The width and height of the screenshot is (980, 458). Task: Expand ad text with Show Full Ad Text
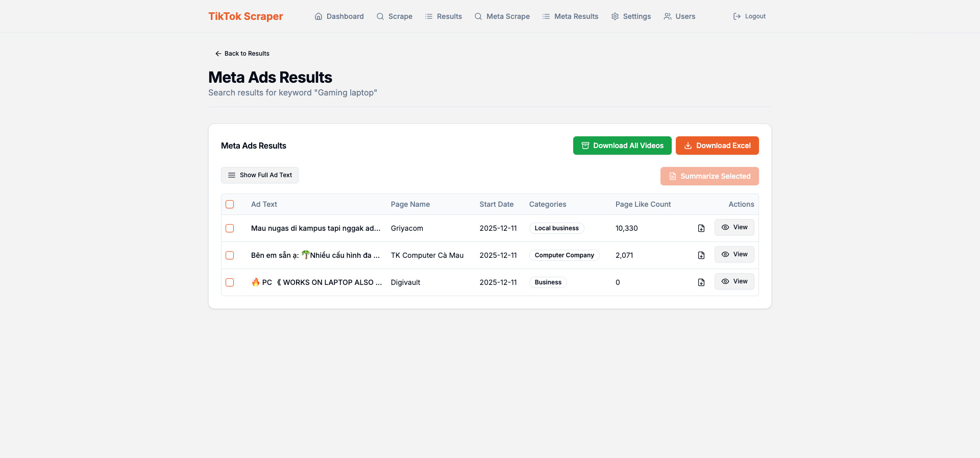click(260, 175)
